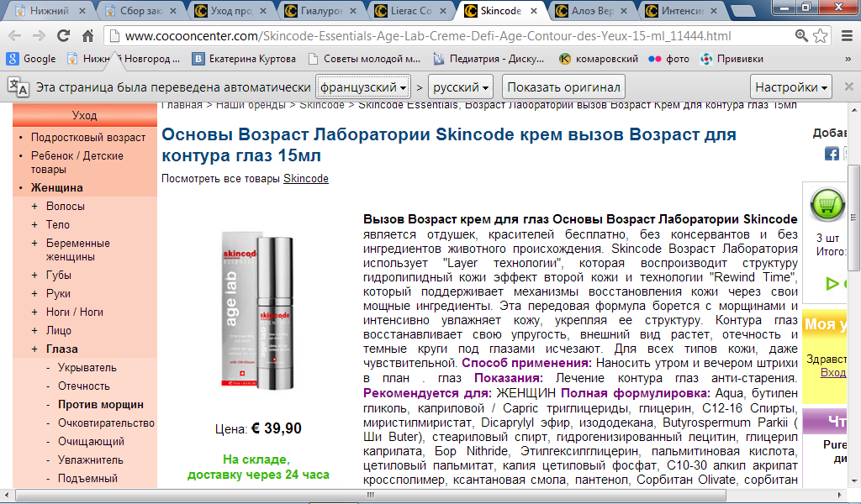Open the Советы молодой м... bookmark
This screenshot has height=504, width=861.
[x=364, y=59]
